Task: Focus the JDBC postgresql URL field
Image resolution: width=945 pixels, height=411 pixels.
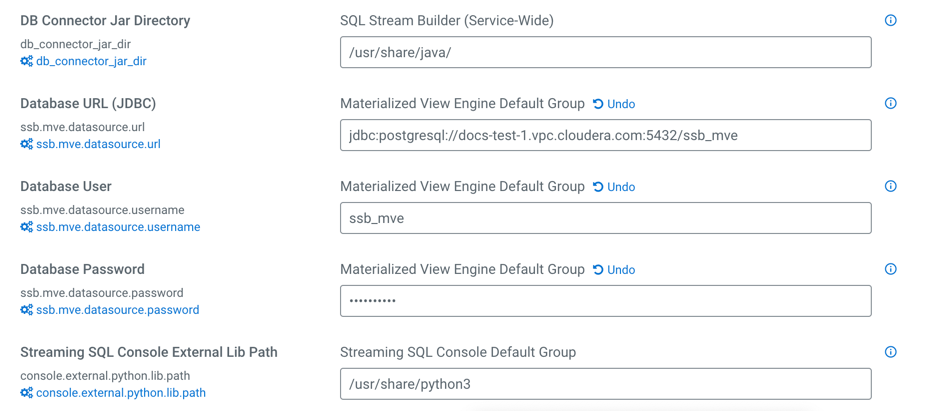Action: click(x=605, y=136)
